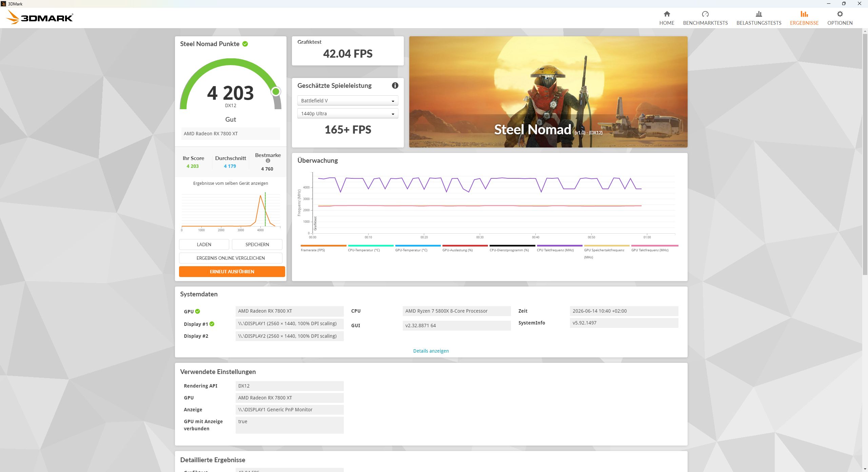Screen dimensions: 868x472
Task: Click info icon beside Geschätzte Spieleleistung
Action: (395, 85)
